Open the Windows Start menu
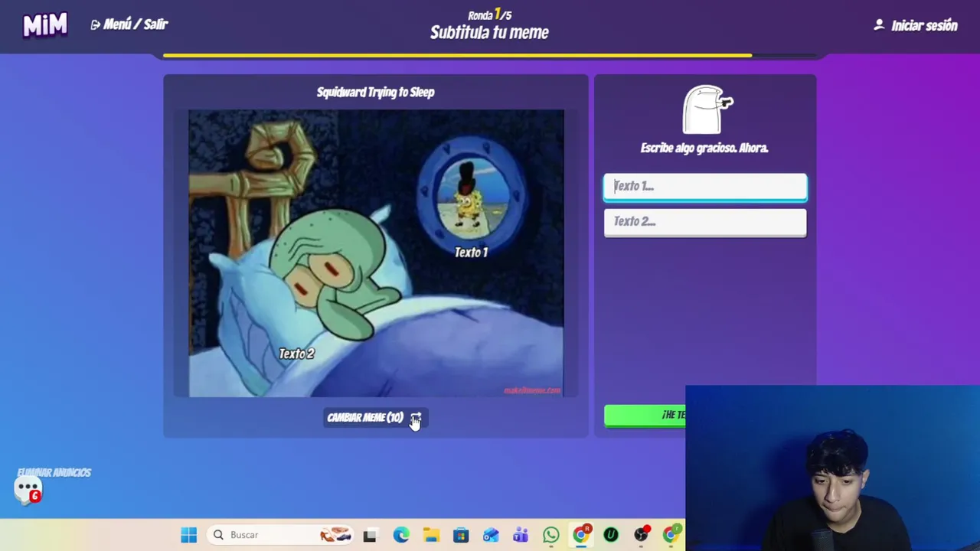Image resolution: width=980 pixels, height=551 pixels. coord(188,535)
